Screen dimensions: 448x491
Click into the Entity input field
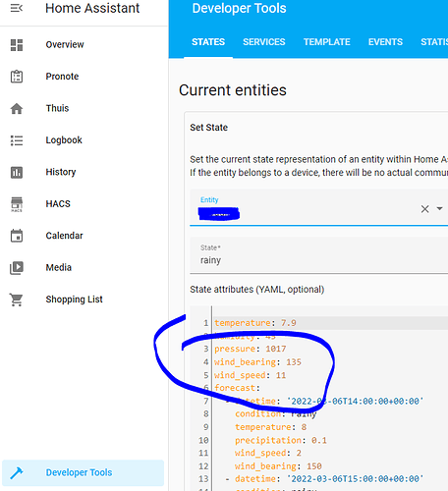point(318,207)
